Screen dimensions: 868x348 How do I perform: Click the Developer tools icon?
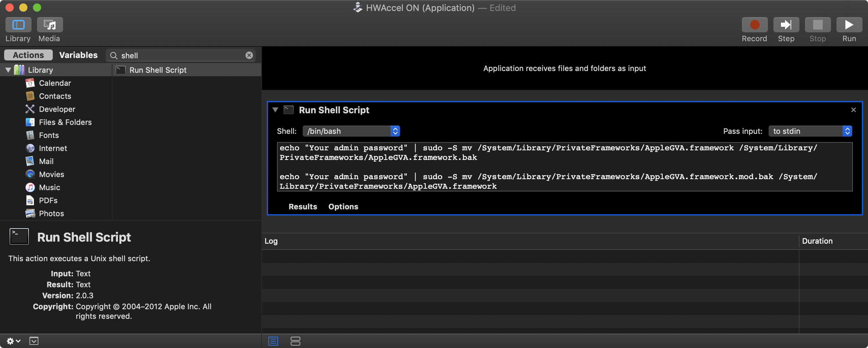[30, 109]
